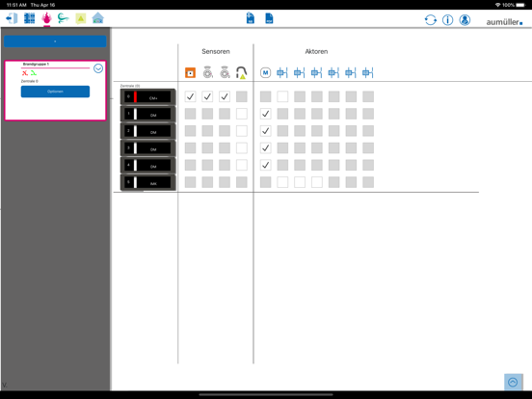The width and height of the screenshot is (532, 399).
Task: Check module 5 row second drive actuator checkbox
Action: (x=300, y=182)
